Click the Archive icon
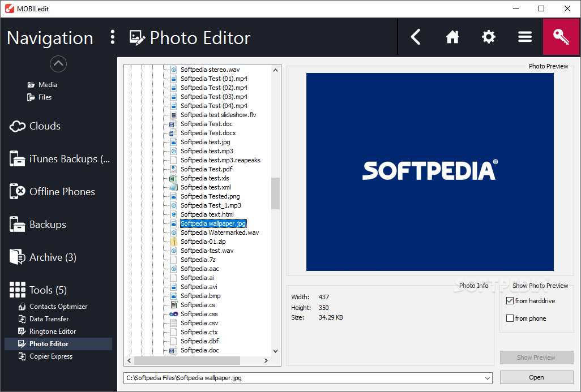Viewport: 581px width, 392px height. point(18,257)
